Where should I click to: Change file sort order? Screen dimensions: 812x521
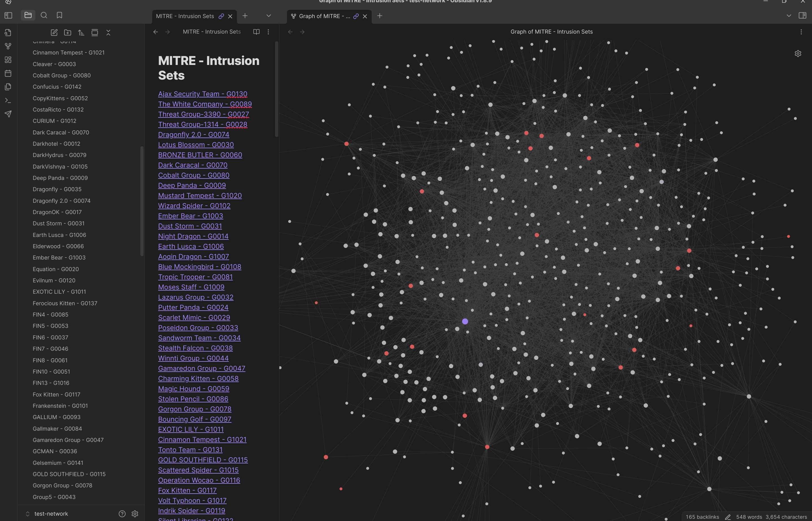(81, 32)
